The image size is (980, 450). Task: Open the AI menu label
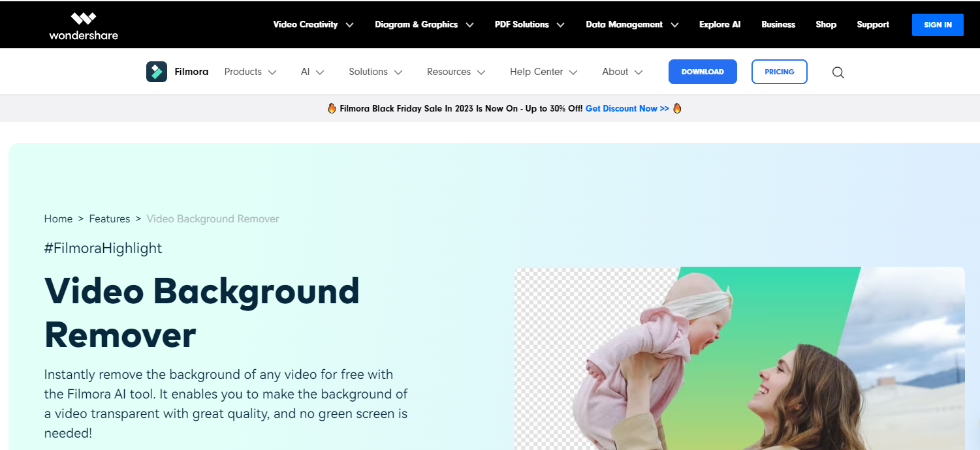point(305,72)
